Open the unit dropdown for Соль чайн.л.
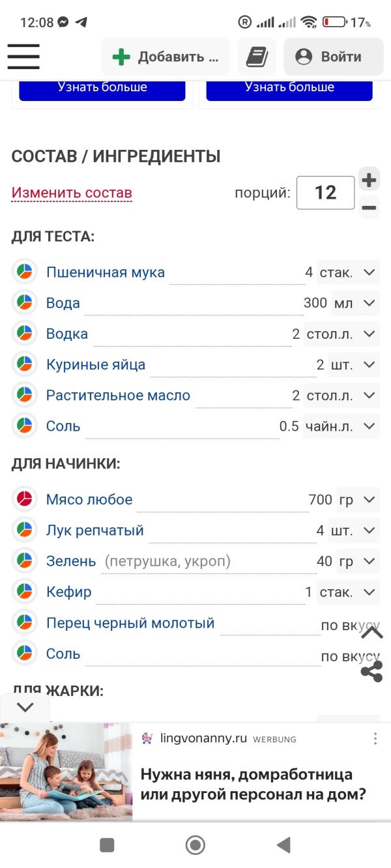This screenshot has width=391, height=868. [x=369, y=426]
